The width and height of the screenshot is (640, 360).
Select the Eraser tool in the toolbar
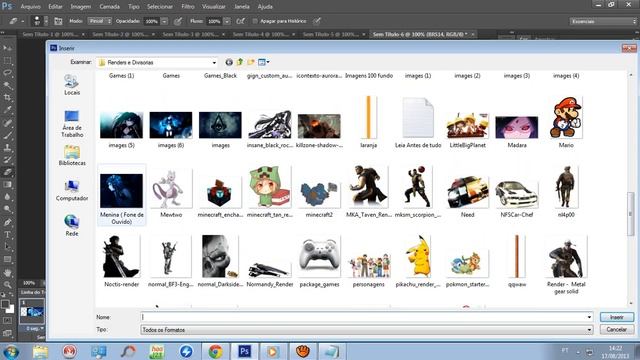[x=7, y=172]
